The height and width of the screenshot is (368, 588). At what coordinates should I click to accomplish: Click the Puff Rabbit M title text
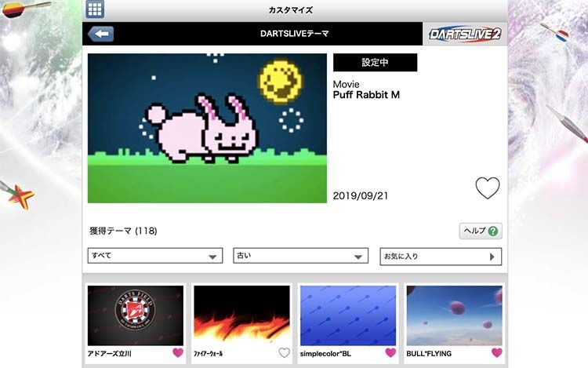(x=366, y=95)
